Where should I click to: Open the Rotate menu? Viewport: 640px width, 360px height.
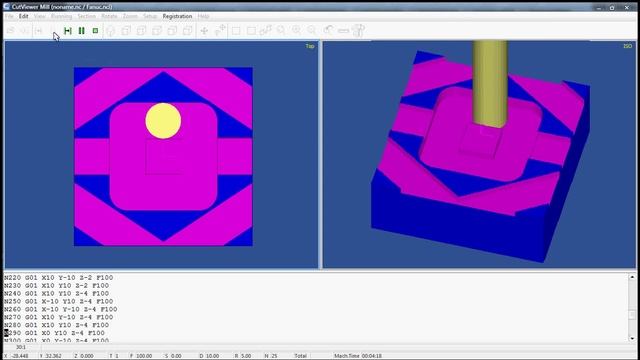(109, 16)
